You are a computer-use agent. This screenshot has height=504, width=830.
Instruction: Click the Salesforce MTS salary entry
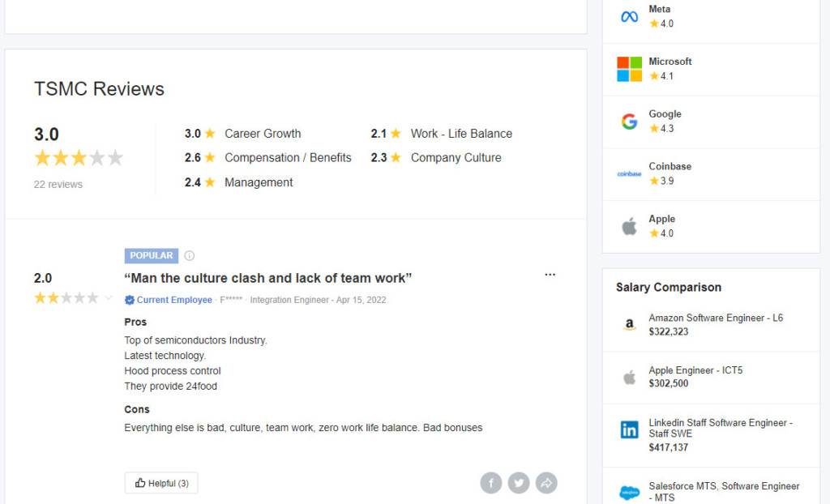pyautogui.click(x=724, y=491)
